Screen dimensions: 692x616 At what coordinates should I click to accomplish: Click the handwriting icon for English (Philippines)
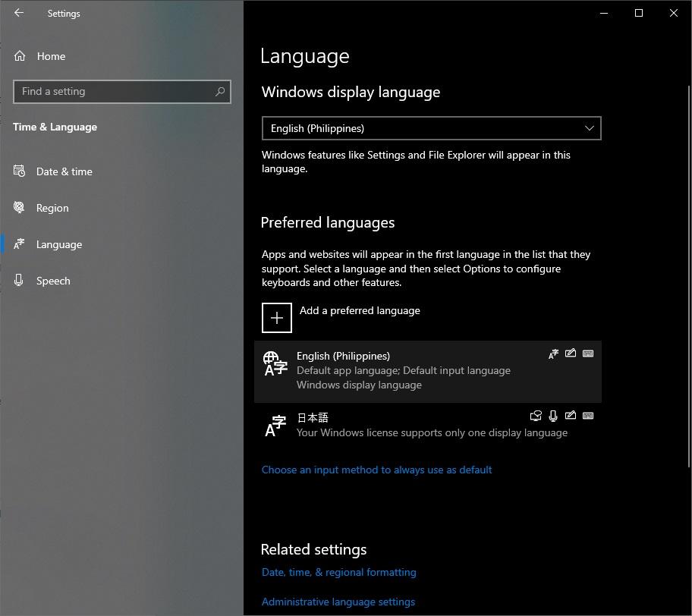(571, 354)
